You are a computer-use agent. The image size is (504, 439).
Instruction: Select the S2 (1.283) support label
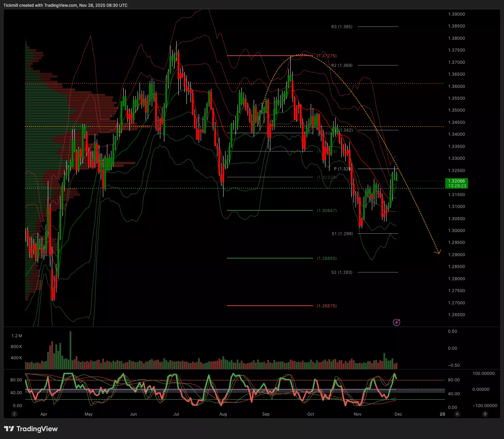point(342,272)
